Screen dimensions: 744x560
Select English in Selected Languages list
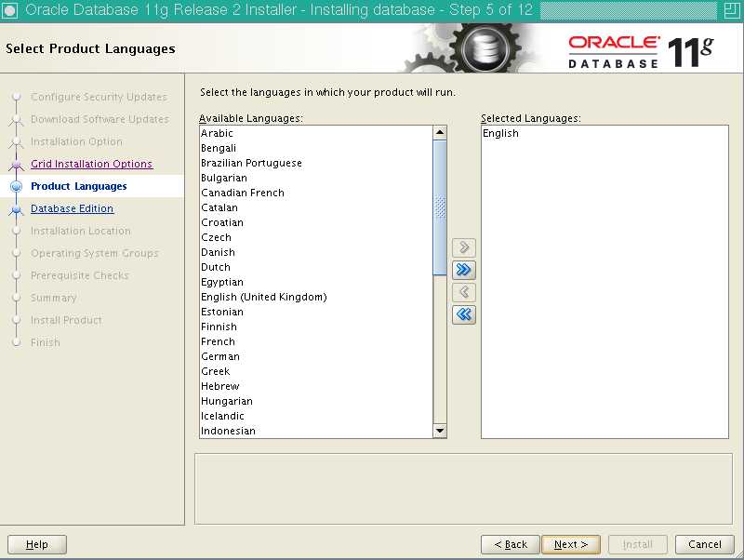pos(604,133)
